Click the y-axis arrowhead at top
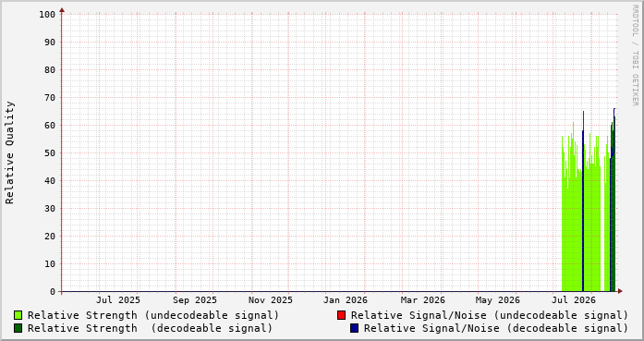Viewport: 644px width, 341px height. click(62, 10)
